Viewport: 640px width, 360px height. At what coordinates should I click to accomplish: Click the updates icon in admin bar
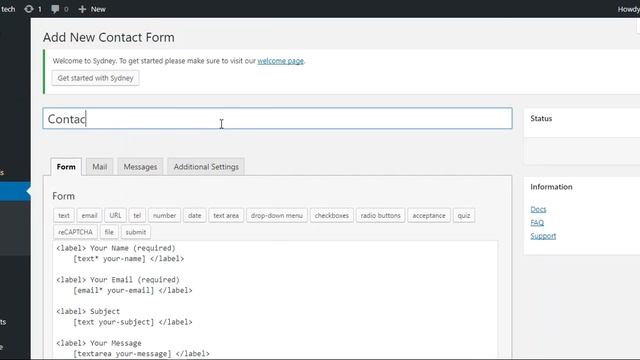(29, 9)
